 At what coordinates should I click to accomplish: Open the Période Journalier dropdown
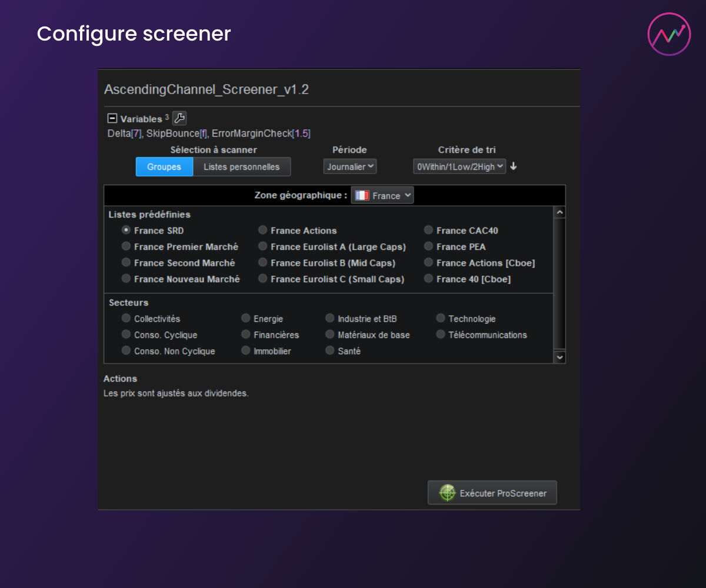coord(350,166)
